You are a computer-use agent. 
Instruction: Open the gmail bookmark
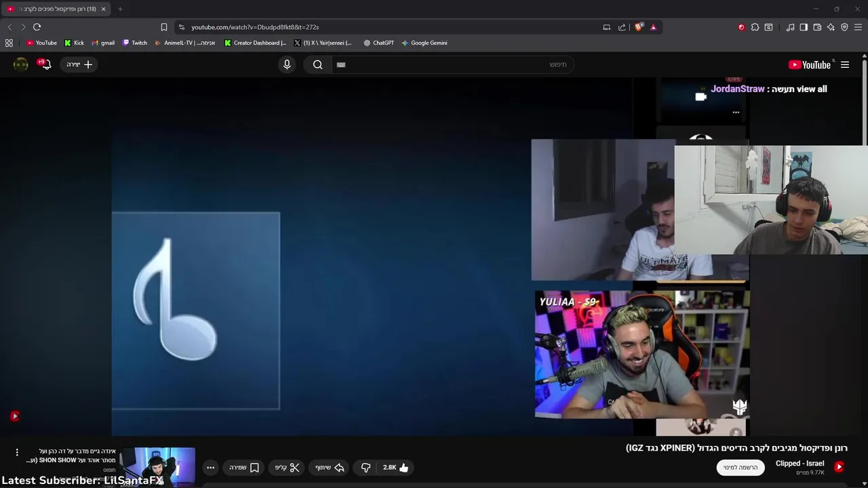pyautogui.click(x=103, y=43)
